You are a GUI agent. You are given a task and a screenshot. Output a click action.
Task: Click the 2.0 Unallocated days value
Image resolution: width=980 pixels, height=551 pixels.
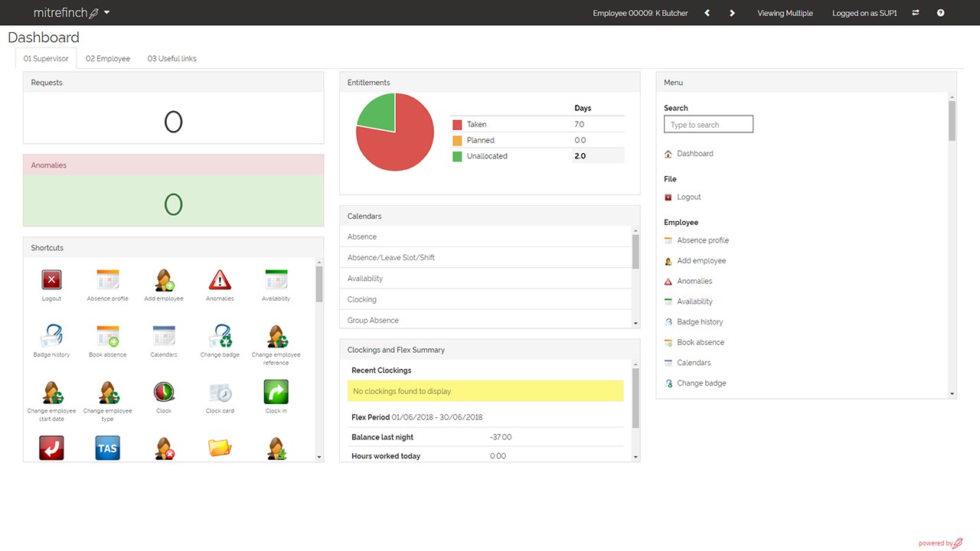(x=580, y=156)
